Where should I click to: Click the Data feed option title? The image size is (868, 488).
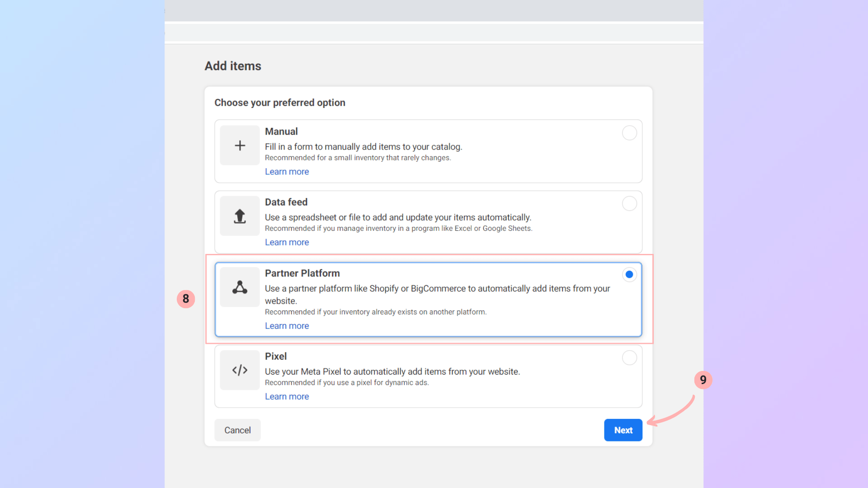(286, 202)
